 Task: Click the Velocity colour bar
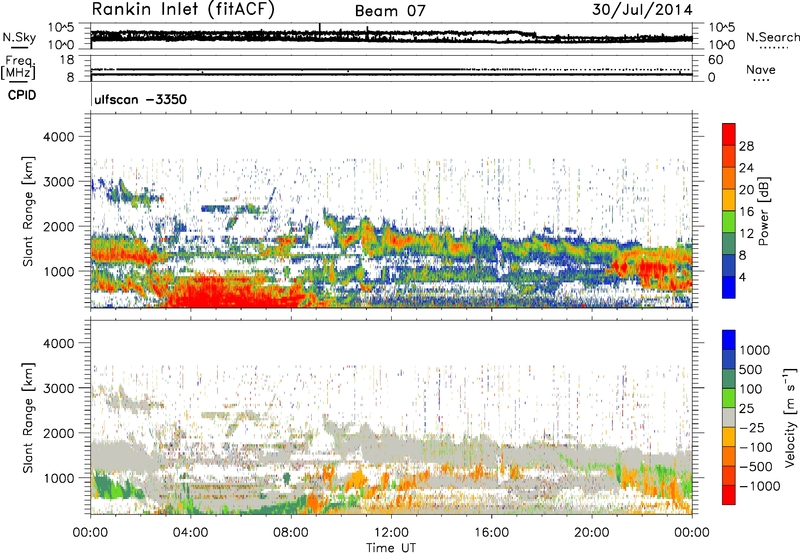[x=729, y=417]
